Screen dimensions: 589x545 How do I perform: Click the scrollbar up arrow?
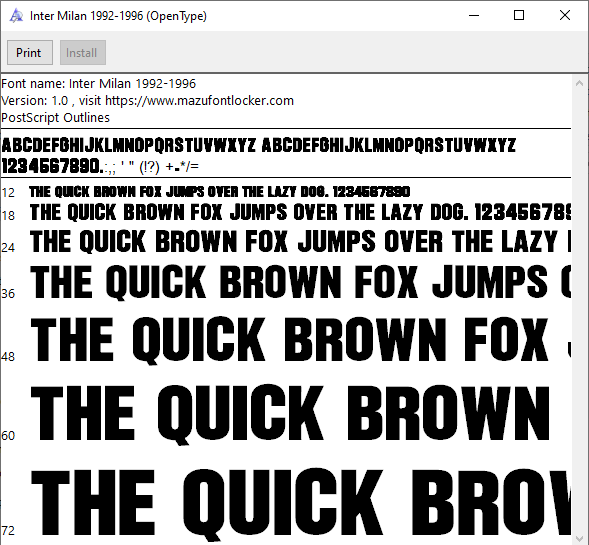(x=580, y=83)
